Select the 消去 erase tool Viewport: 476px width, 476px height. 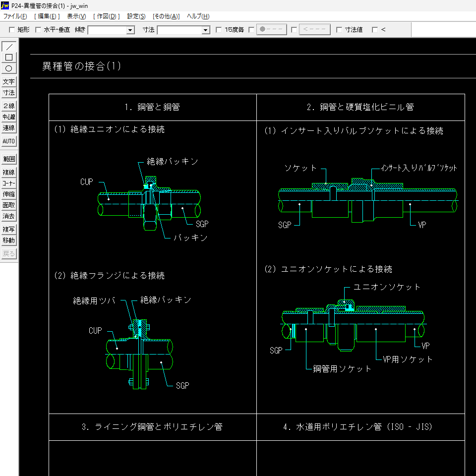click(x=9, y=216)
